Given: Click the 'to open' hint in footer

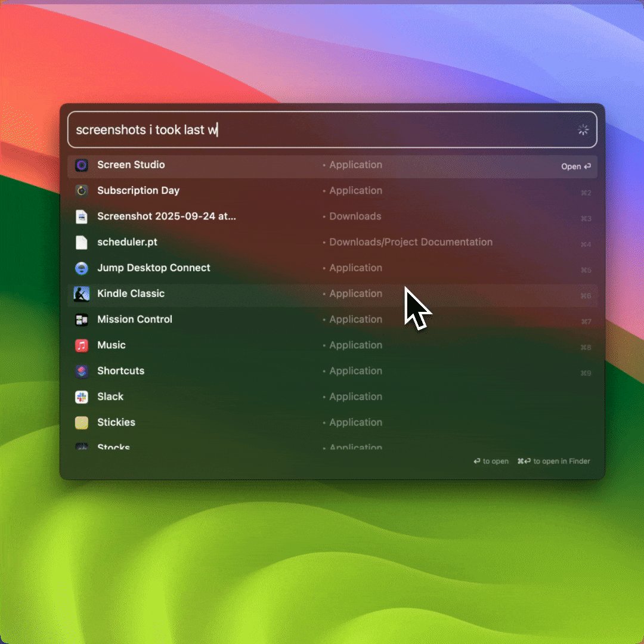Looking at the screenshot, I should point(491,461).
